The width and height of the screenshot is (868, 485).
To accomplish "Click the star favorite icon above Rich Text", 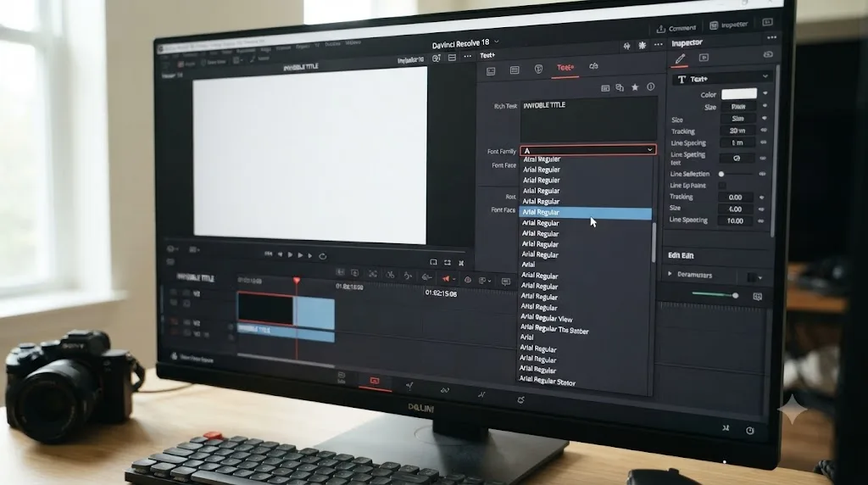I will pyautogui.click(x=635, y=87).
